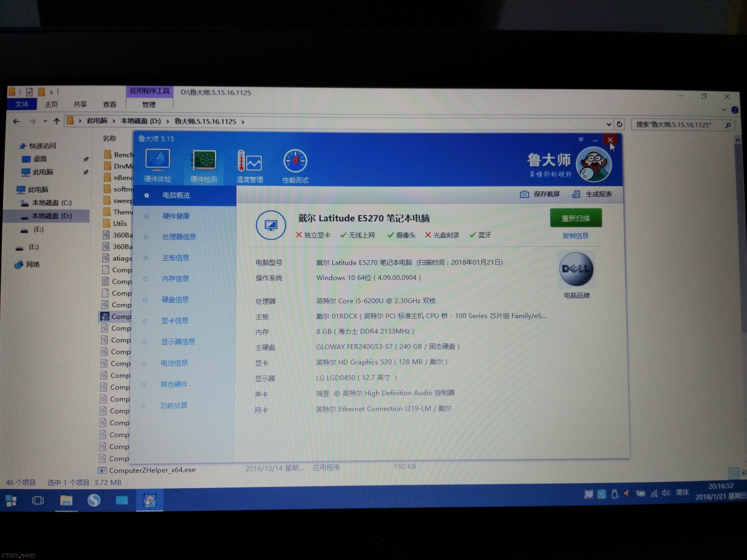
Task: Select 本地磁盘 (D:) in navigation pane
Action: click(52, 216)
